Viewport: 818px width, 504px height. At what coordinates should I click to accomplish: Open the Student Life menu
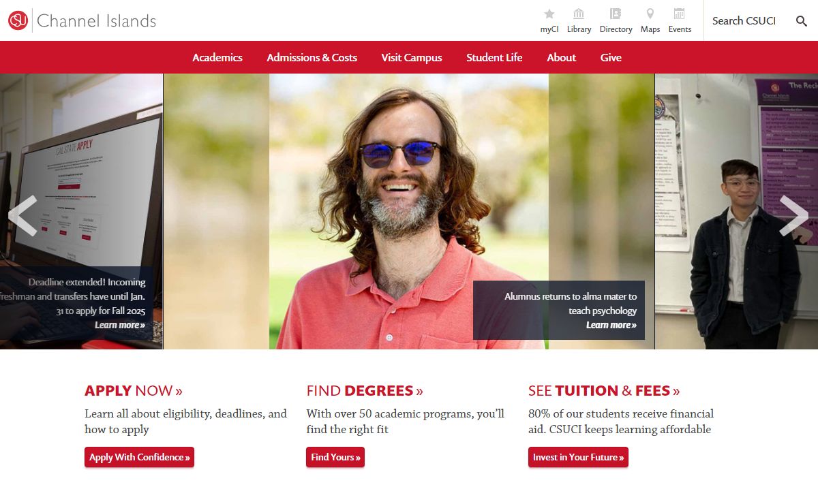pyautogui.click(x=494, y=57)
